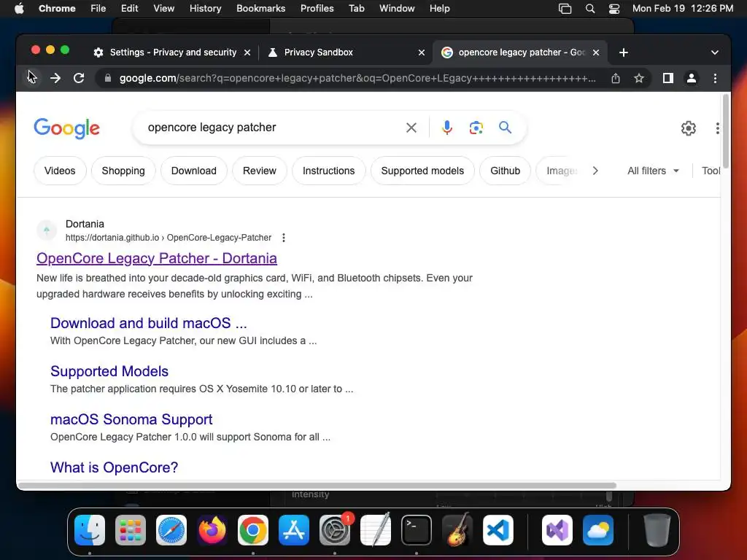
Task: Click the Chrome back arrow button
Action: click(x=32, y=78)
